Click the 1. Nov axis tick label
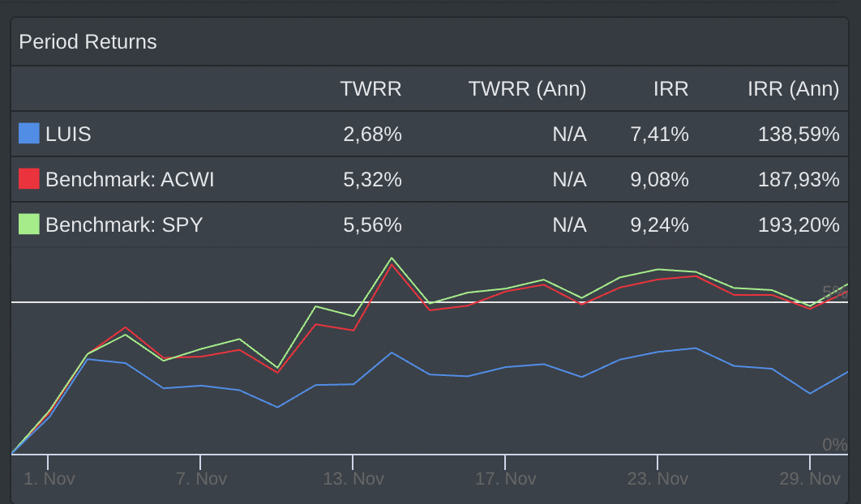The width and height of the screenshot is (861, 504). coord(49,479)
